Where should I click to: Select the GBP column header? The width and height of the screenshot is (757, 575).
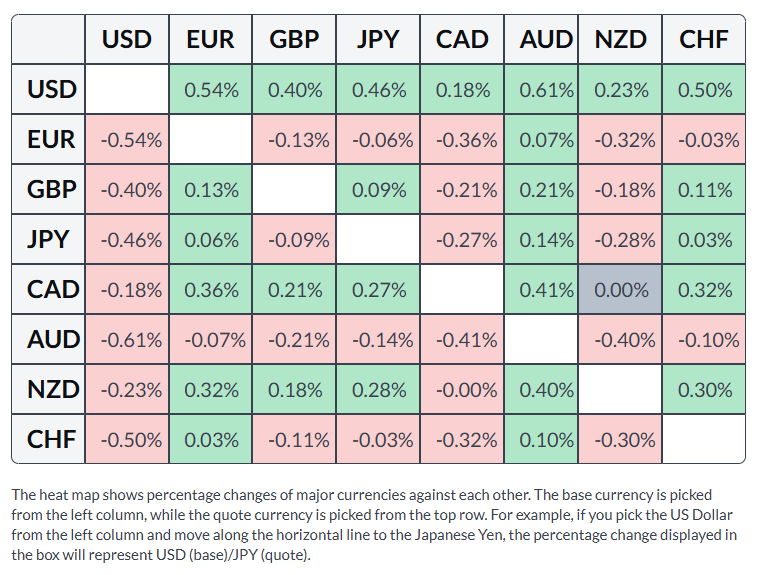point(294,39)
